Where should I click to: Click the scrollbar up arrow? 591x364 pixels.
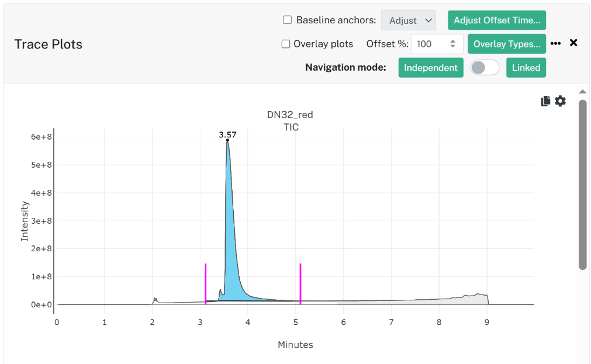pyautogui.click(x=583, y=92)
